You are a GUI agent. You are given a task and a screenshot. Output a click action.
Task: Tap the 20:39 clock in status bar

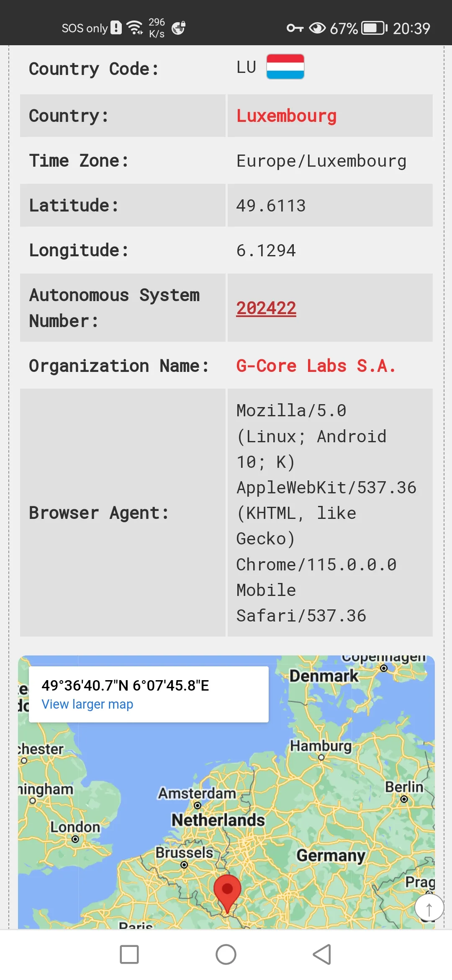pos(411,28)
